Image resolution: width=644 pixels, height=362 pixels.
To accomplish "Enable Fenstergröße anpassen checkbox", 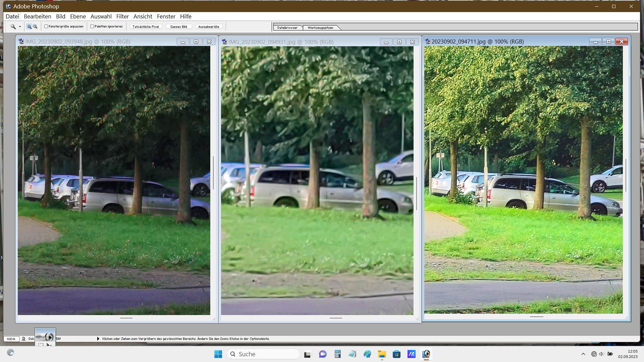I will click(46, 26).
